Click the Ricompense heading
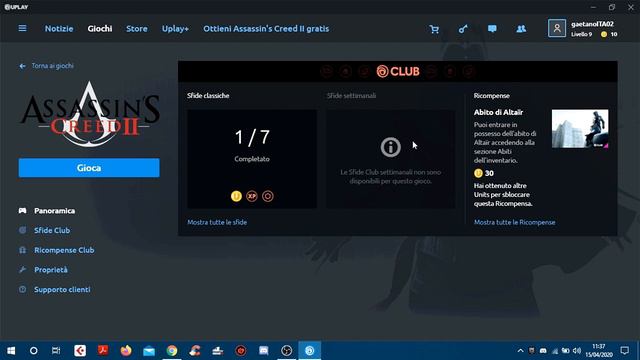This screenshot has width=640, height=360. coord(491,96)
